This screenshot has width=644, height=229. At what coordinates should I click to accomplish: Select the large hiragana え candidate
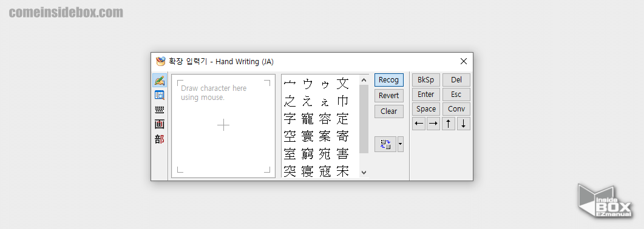click(308, 101)
